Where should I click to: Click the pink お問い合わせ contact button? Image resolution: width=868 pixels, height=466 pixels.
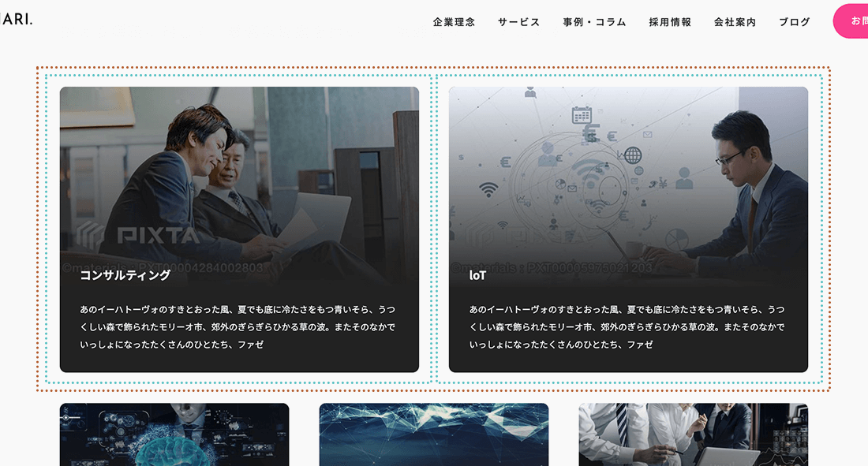(x=854, y=21)
